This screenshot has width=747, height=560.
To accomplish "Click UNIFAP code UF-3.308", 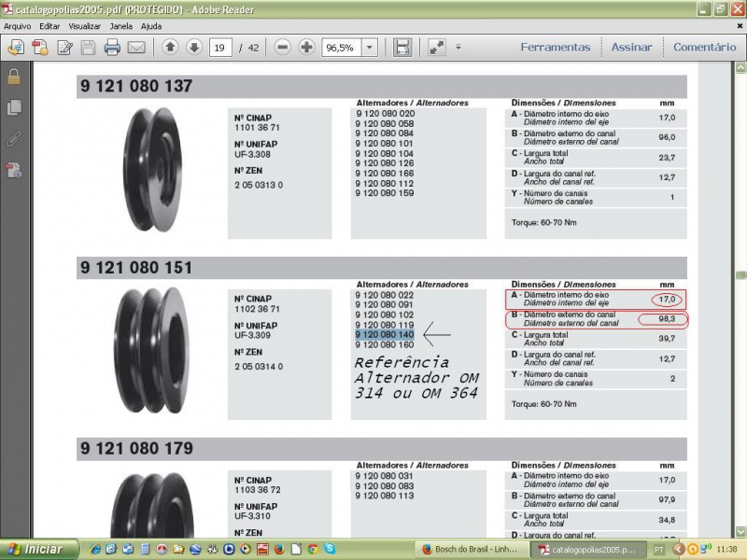I will pyautogui.click(x=252, y=154).
